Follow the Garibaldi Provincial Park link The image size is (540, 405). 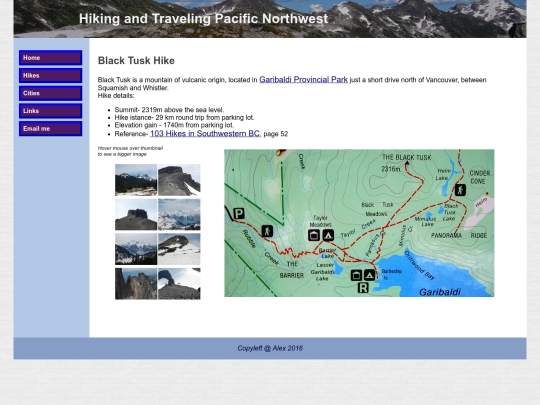pyautogui.click(x=303, y=80)
